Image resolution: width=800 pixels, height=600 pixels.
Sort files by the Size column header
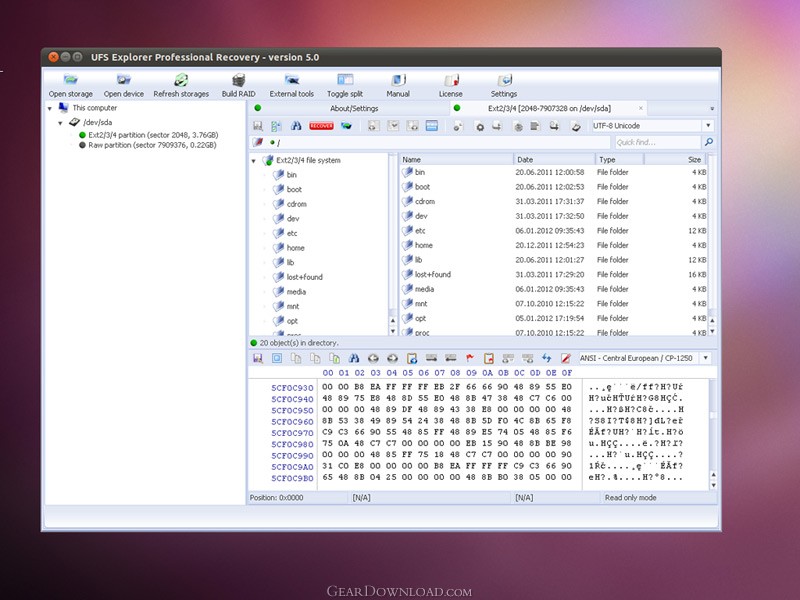675,160
